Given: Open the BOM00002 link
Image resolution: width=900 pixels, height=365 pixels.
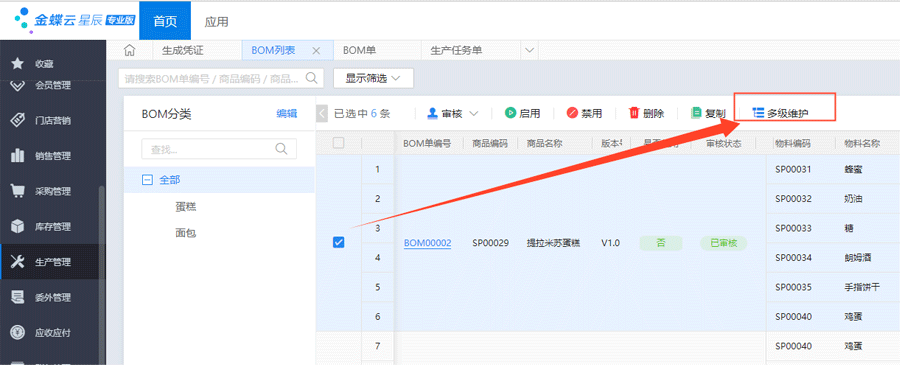Looking at the screenshot, I should click(x=428, y=243).
